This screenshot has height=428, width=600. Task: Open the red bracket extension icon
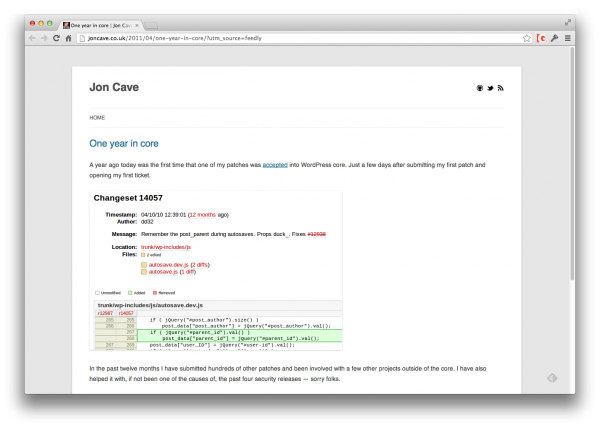pyautogui.click(x=541, y=38)
